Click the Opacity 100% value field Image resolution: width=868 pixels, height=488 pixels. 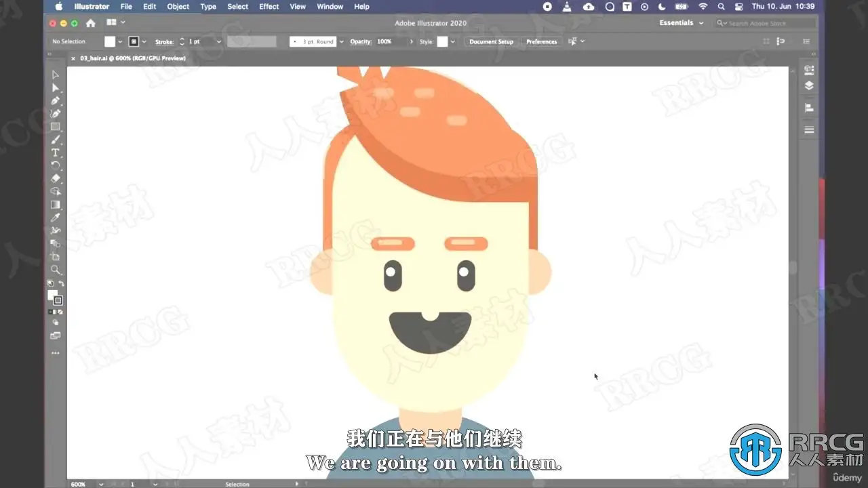[391, 41]
